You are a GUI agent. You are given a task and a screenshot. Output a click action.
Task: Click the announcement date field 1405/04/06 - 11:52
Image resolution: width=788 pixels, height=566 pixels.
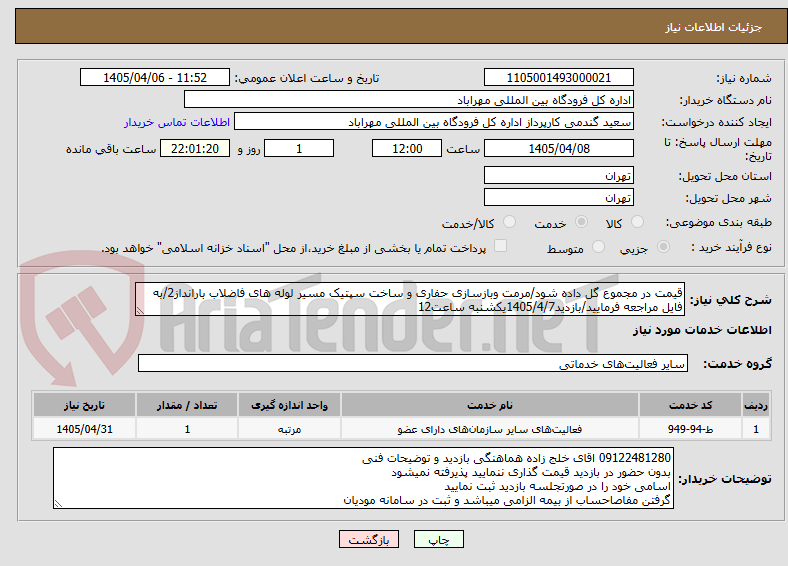pyautogui.click(x=155, y=77)
